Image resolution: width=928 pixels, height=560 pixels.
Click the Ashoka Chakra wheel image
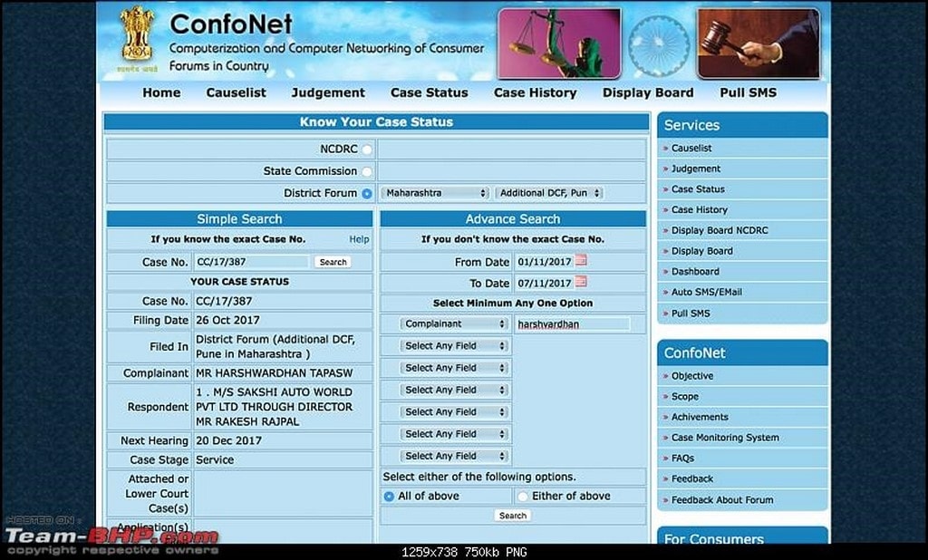click(x=659, y=45)
